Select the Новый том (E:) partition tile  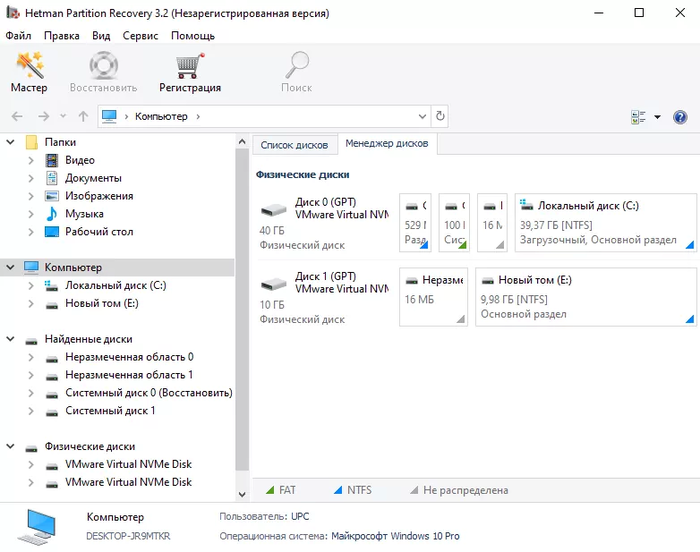(585, 296)
